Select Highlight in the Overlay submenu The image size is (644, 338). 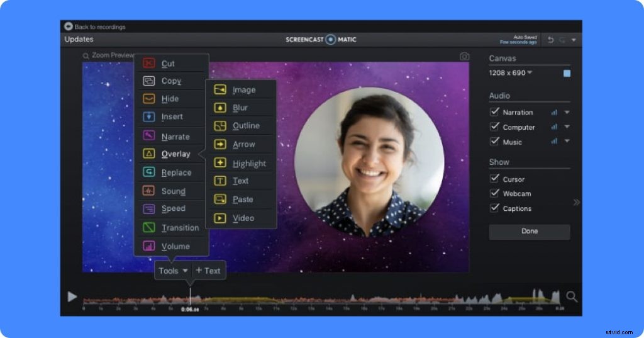(242, 163)
